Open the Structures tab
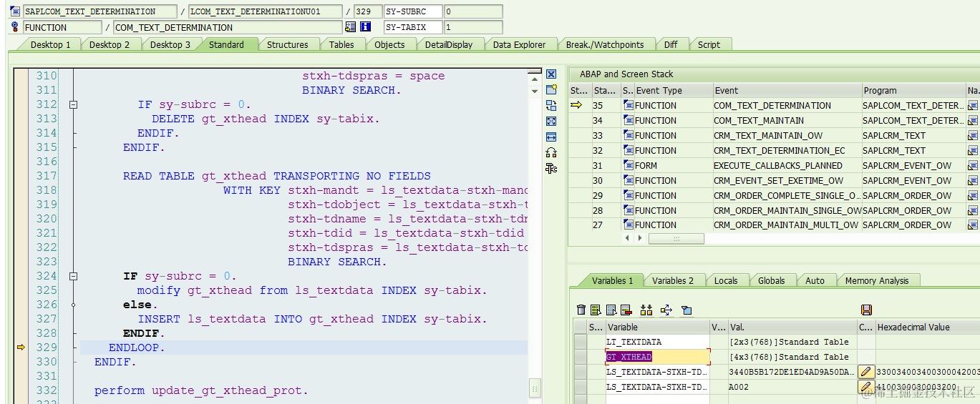 pos(288,44)
